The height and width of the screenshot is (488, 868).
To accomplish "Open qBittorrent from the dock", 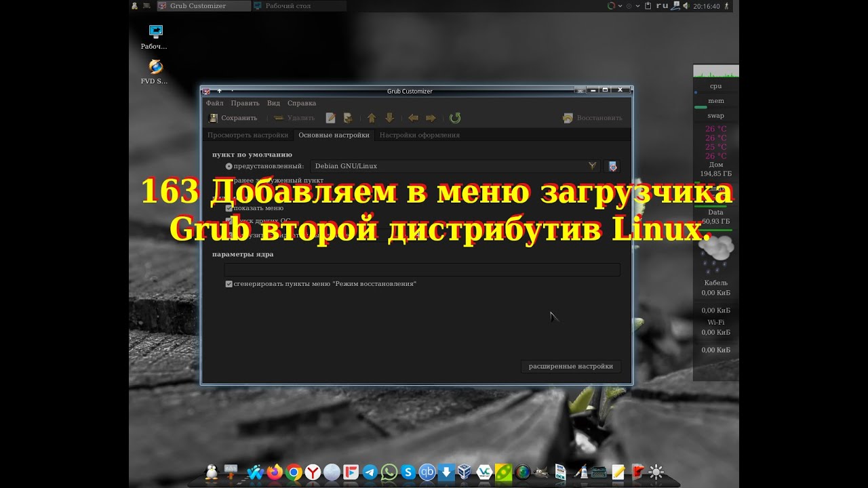I will 427,472.
